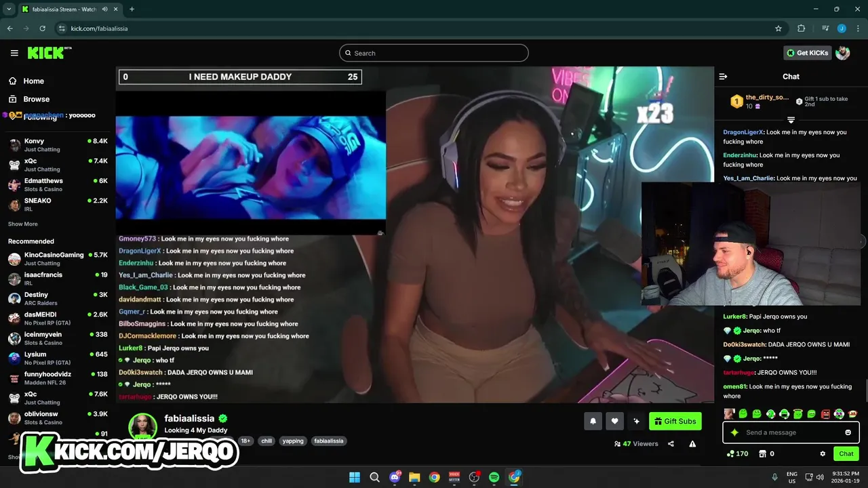Open the tab search dropdown arrow
Image resolution: width=868 pixels, height=488 pixels.
pyautogui.click(x=9, y=9)
